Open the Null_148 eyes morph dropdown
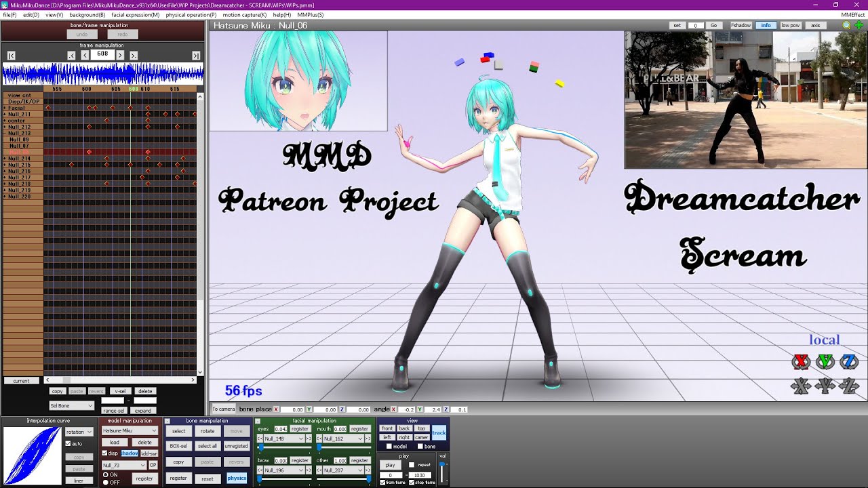Image resolution: width=868 pixels, height=488 pixels. 285,439
